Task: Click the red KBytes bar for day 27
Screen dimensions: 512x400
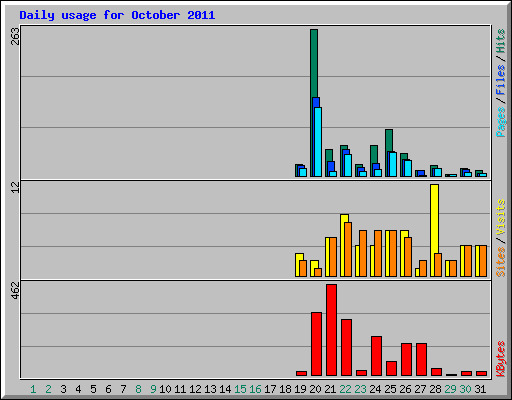Action: click(x=422, y=360)
